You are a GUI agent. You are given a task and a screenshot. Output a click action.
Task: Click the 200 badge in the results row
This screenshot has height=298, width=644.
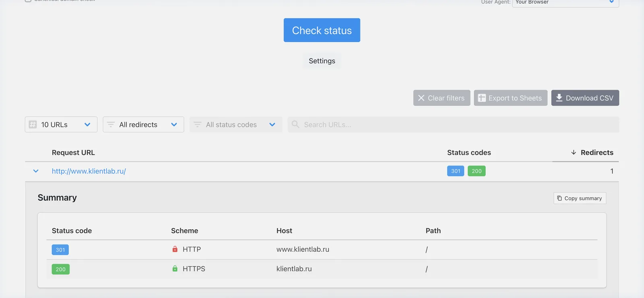[x=477, y=171]
